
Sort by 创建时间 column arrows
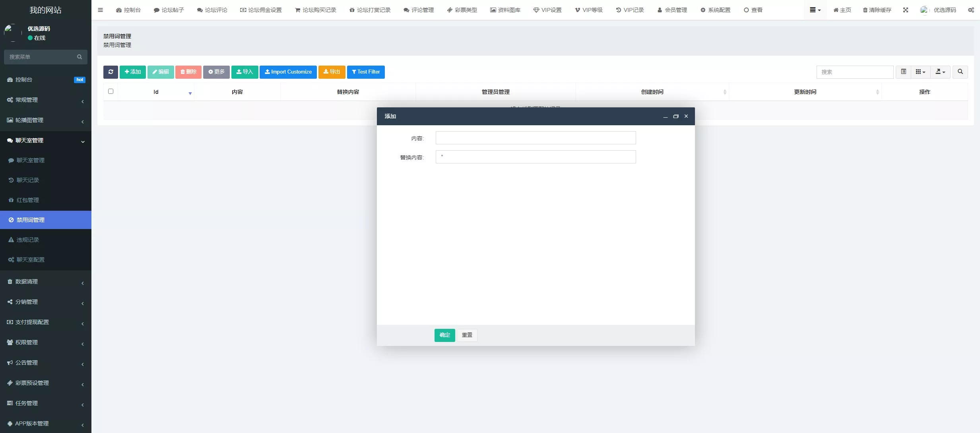(724, 92)
